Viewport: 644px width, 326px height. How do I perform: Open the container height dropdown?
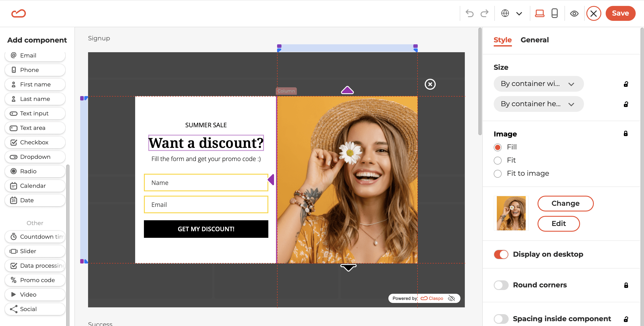coord(538,104)
